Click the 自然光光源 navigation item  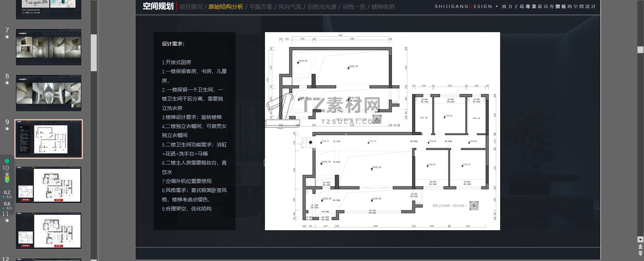(x=322, y=7)
